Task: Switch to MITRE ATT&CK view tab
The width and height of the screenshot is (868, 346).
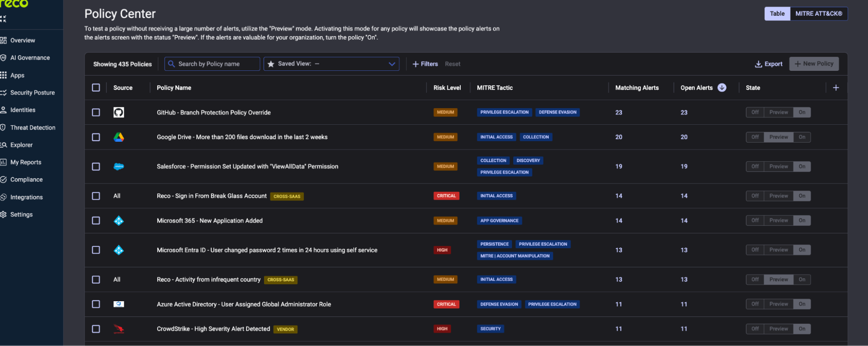Action: [x=818, y=14]
